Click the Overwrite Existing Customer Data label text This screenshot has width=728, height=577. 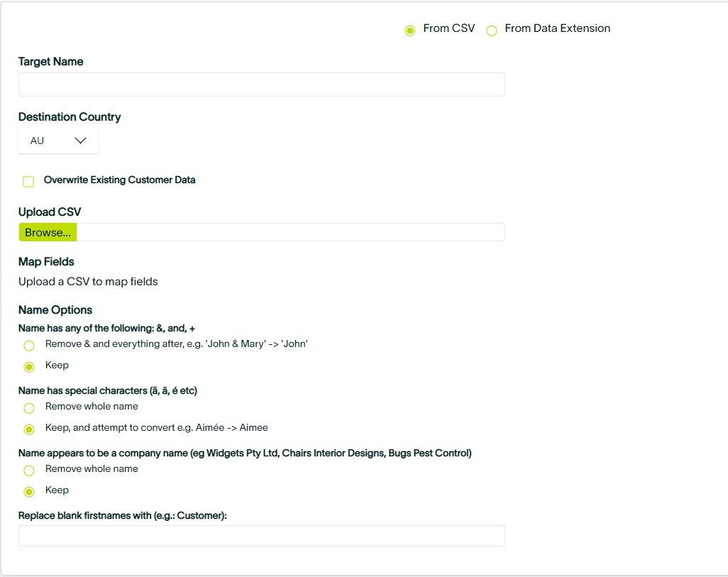coord(119,180)
